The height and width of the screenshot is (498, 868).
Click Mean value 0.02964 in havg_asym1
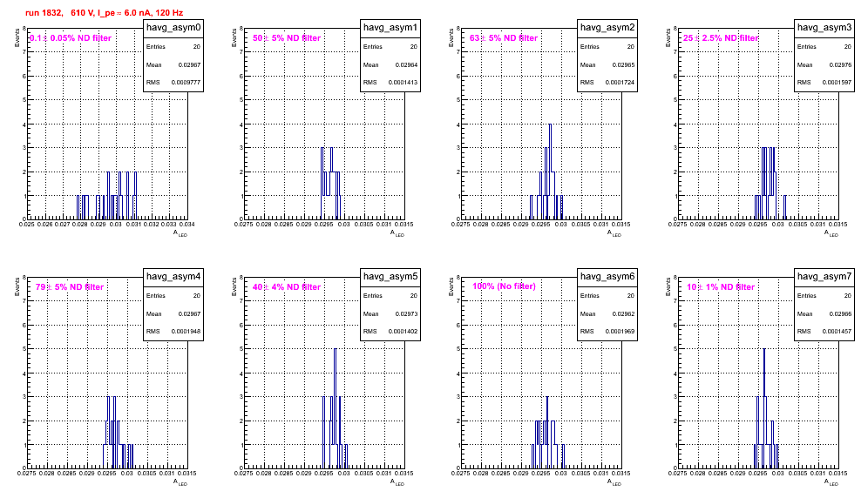pyautogui.click(x=406, y=64)
